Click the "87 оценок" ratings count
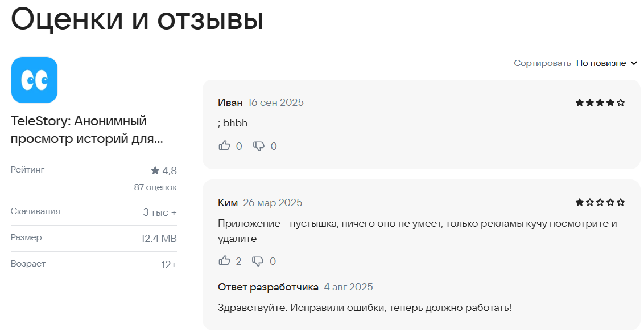The height and width of the screenshot is (332, 644). point(155,187)
